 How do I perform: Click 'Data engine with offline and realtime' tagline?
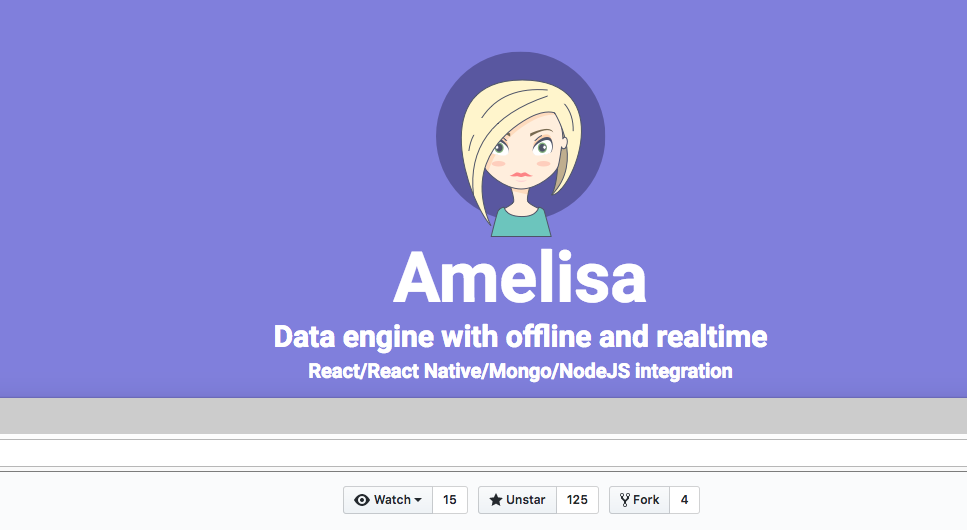coord(521,337)
